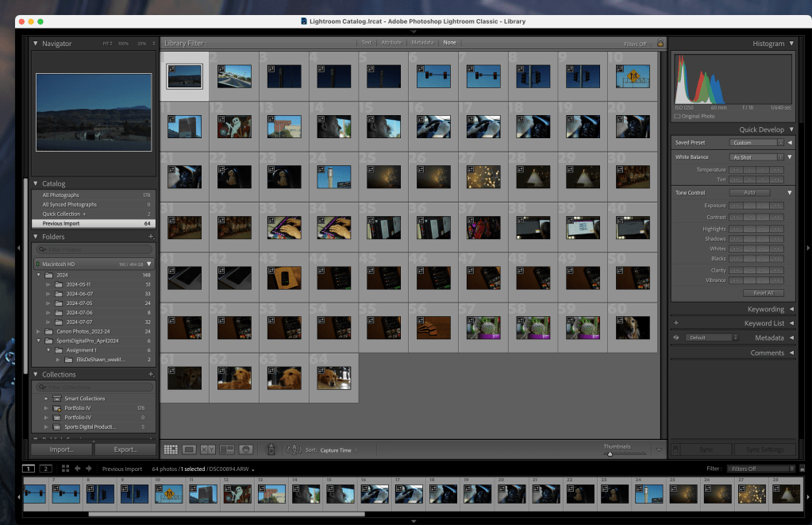Switch to Loupe view in toolbar
The height and width of the screenshot is (525, 812).
pos(190,450)
